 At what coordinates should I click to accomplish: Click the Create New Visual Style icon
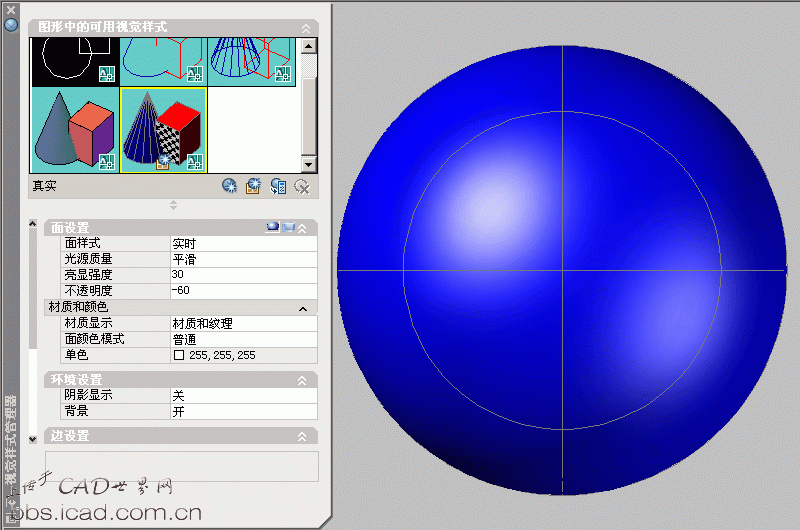[x=230, y=185]
